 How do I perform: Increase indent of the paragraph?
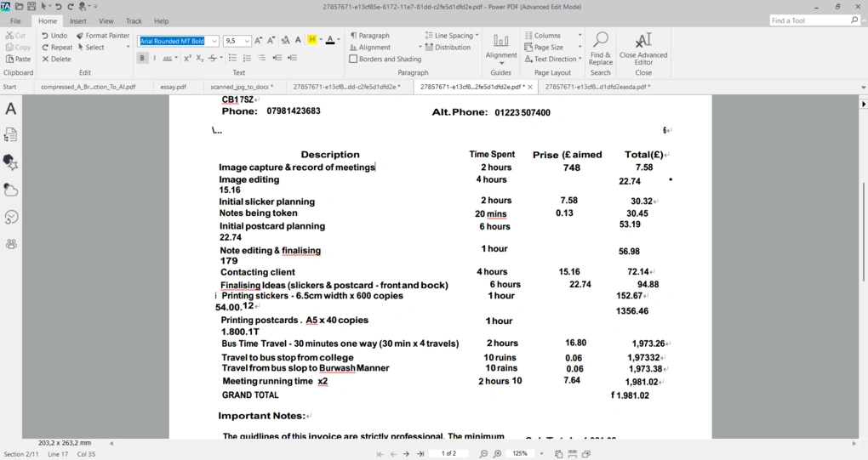pyautogui.click(x=292, y=58)
